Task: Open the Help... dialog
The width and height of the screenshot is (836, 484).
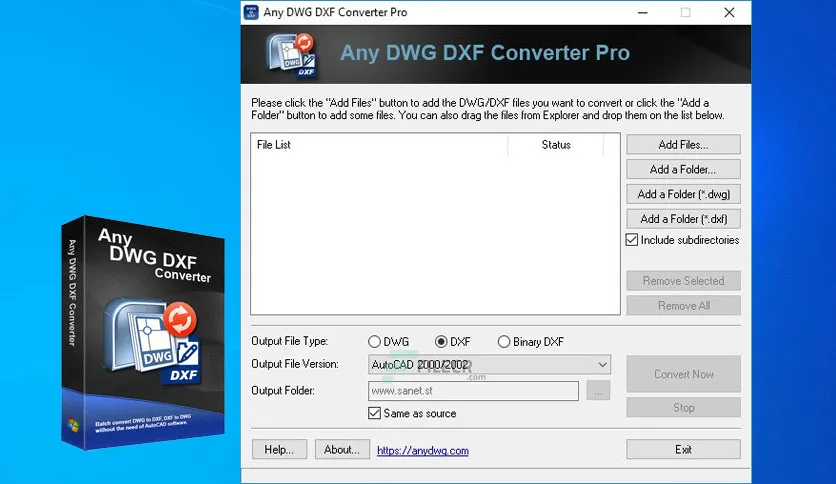Action: point(279,449)
